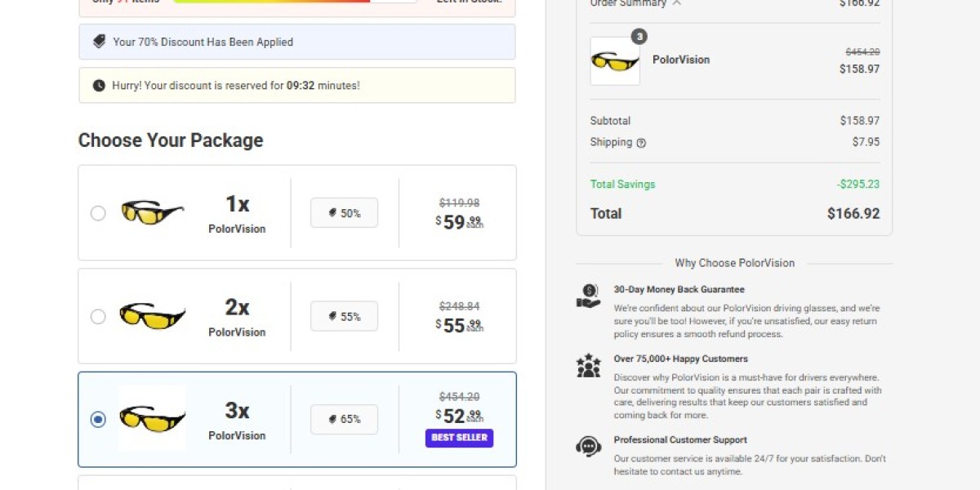Select the 1x PolorVision package radio
This screenshot has height=490, width=980.
click(x=98, y=213)
